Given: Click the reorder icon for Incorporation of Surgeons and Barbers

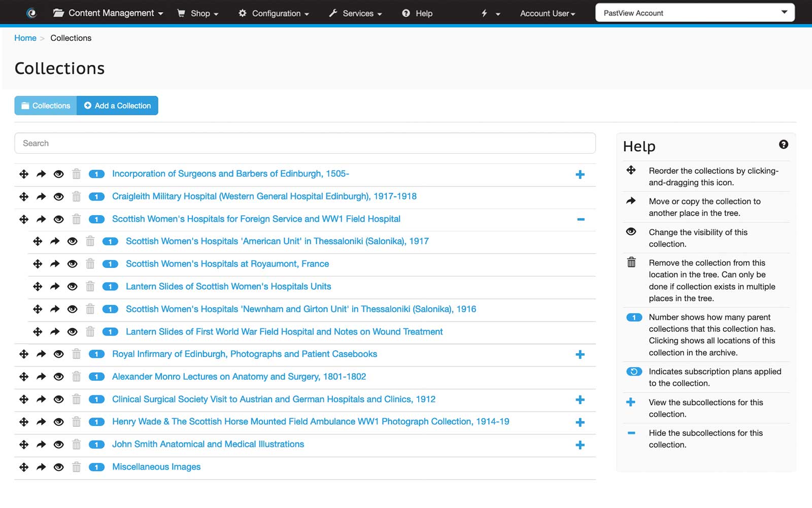Looking at the screenshot, I should pyautogui.click(x=23, y=174).
